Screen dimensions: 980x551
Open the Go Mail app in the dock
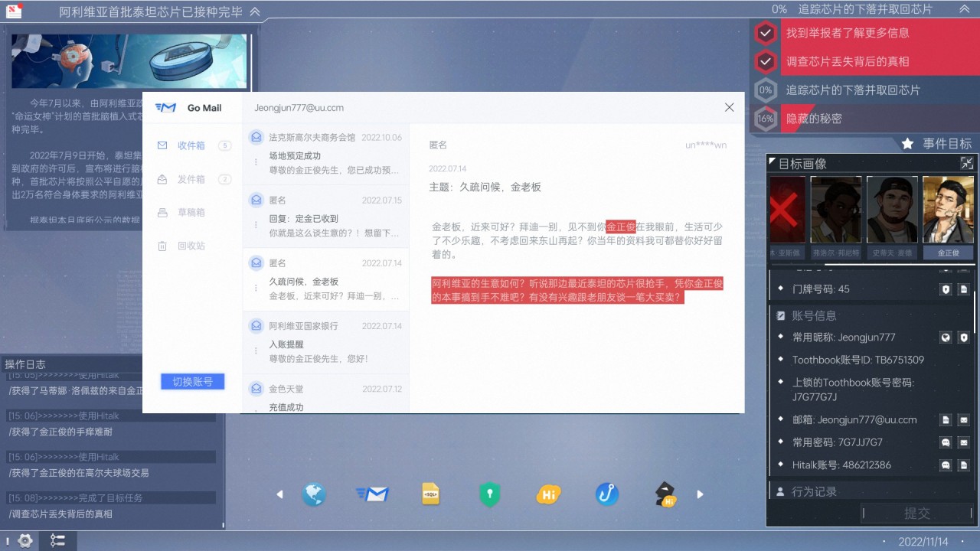point(373,495)
